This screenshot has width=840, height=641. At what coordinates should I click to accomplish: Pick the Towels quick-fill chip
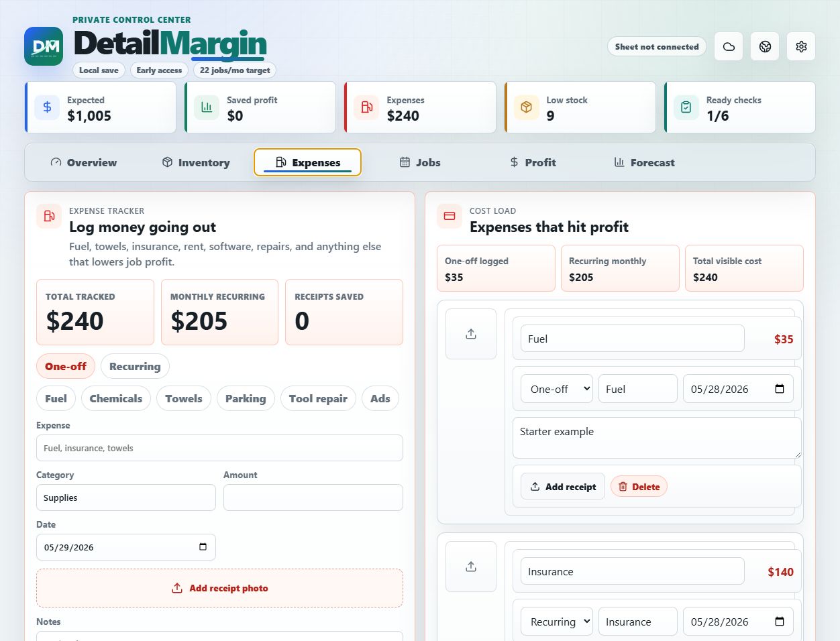click(x=184, y=398)
